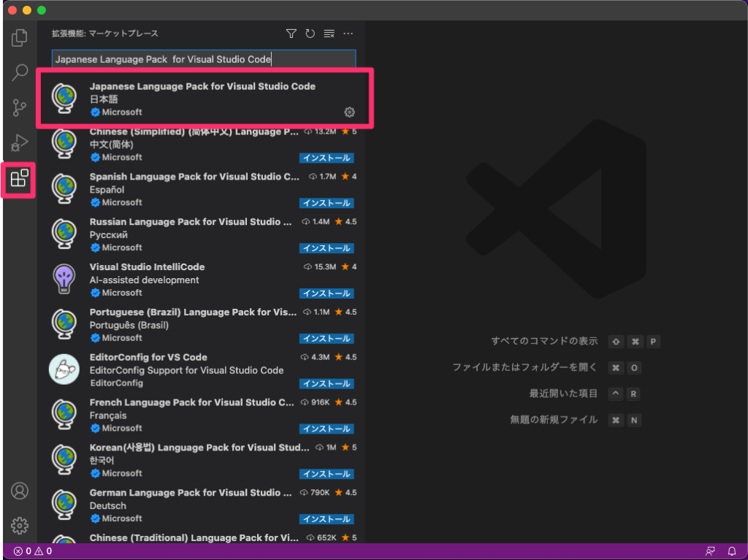Image resolution: width=748 pixels, height=560 pixels.
Task: Select the Visual Studio IntelliCode title
Action: [x=147, y=267]
